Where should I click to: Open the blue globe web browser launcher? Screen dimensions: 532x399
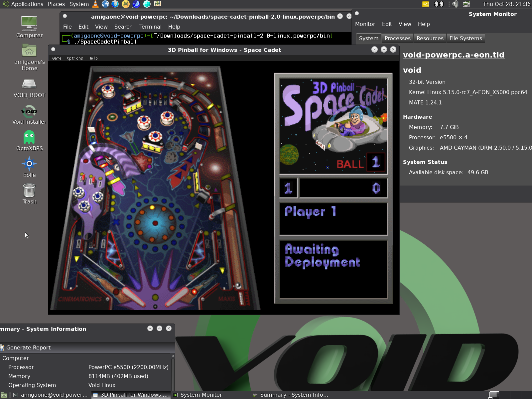tap(105, 4)
